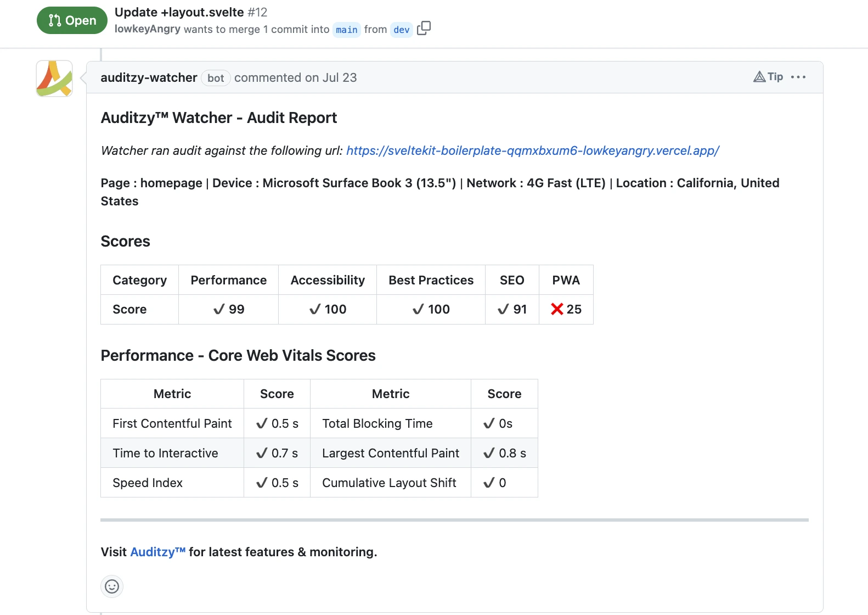Click the Largest Contentful Paint 0.8 s value
This screenshot has height=615, width=868.
[505, 453]
